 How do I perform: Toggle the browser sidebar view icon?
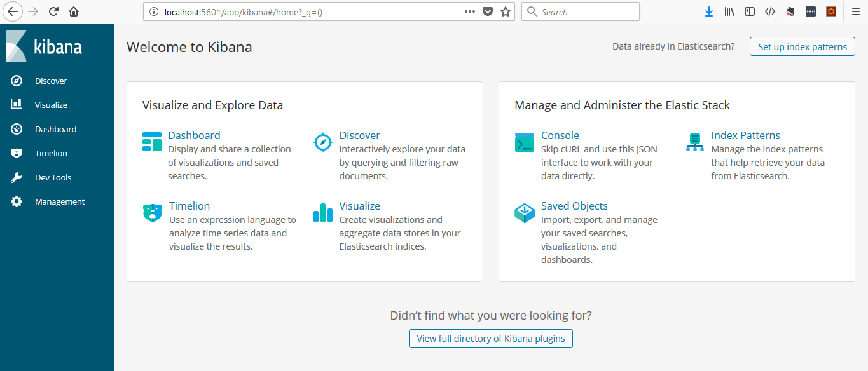[x=750, y=11]
